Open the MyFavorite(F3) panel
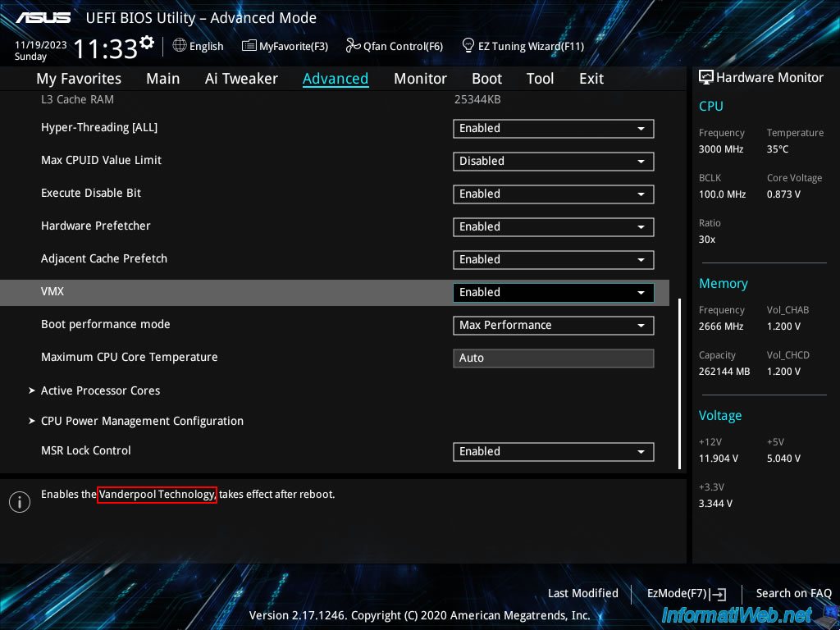Image resolution: width=840 pixels, height=630 pixels. click(285, 46)
